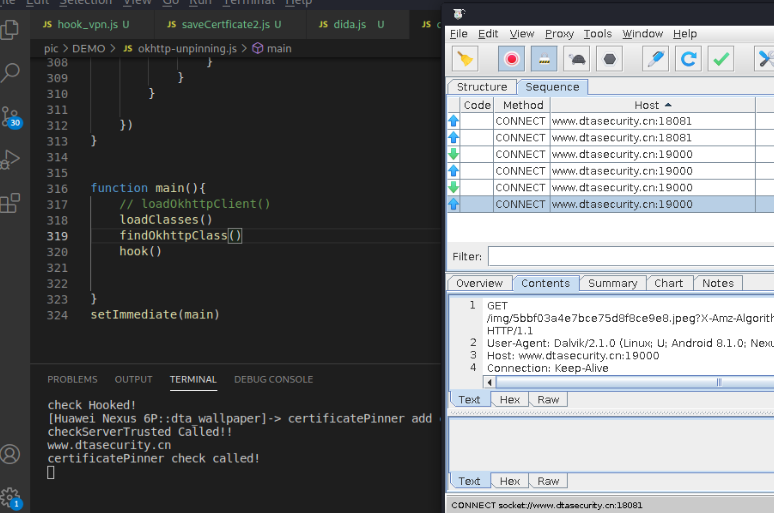Select request Hex view tab
Image resolution: width=774 pixels, height=513 pixels.
click(x=509, y=399)
